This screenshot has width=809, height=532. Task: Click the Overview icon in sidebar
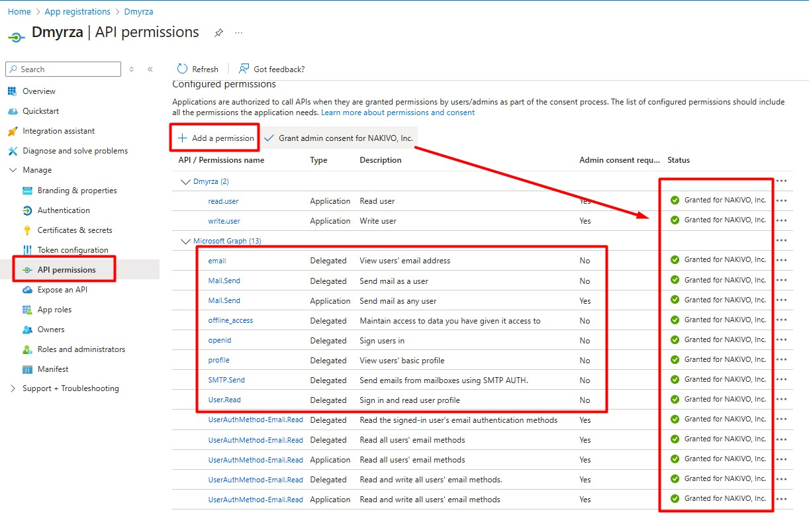pos(12,91)
